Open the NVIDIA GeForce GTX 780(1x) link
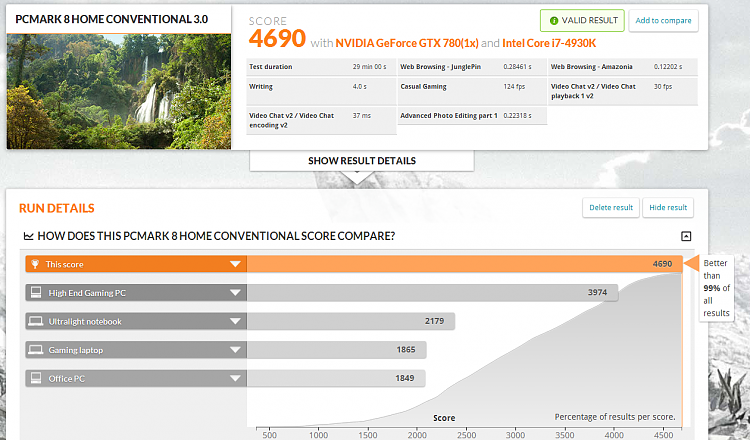 click(x=407, y=43)
